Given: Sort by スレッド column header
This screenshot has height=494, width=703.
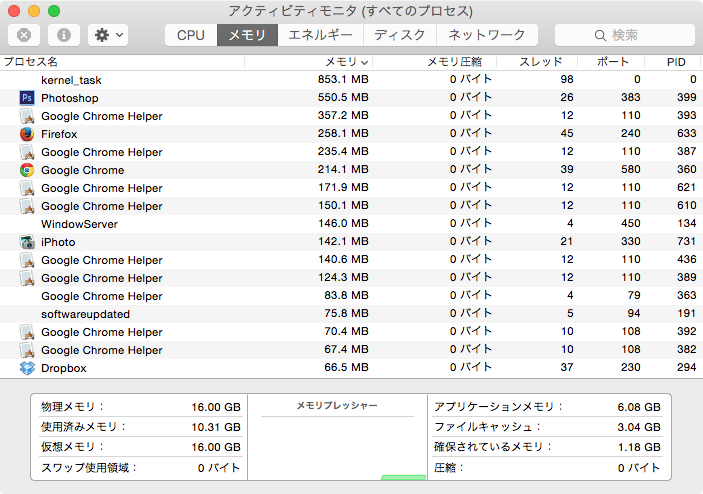Looking at the screenshot, I should [x=537, y=62].
